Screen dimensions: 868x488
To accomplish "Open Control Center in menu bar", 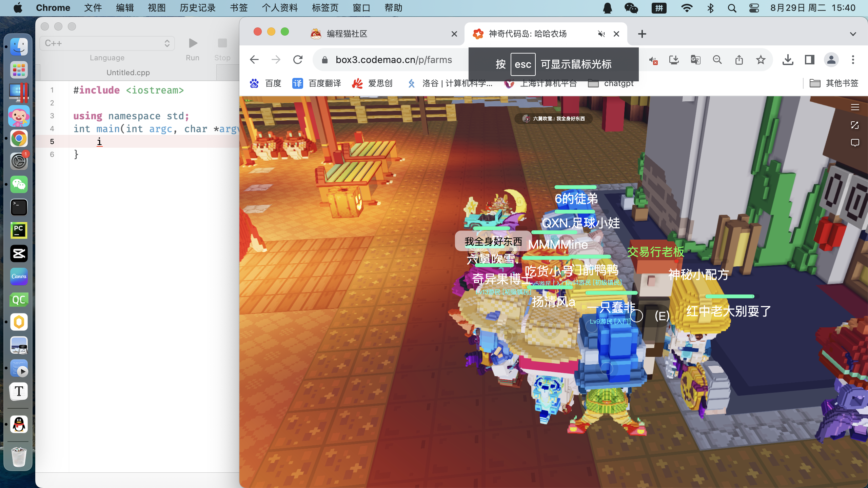I will [x=754, y=8].
